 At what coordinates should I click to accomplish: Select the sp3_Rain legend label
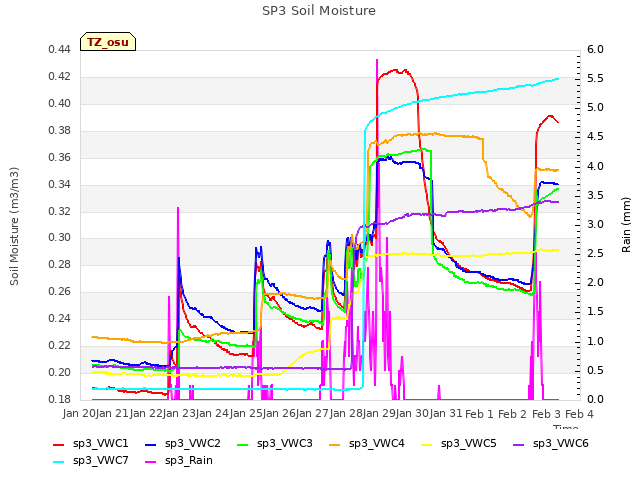(x=189, y=461)
